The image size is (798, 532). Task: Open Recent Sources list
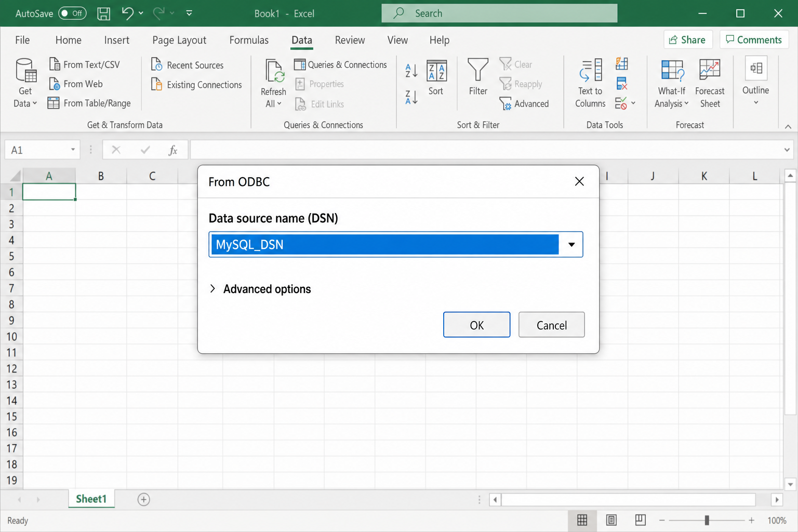188,65
